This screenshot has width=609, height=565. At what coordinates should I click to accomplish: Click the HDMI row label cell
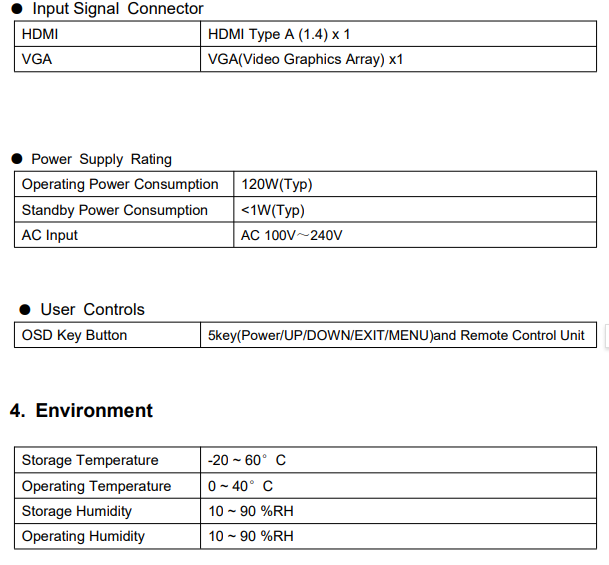pos(41,34)
